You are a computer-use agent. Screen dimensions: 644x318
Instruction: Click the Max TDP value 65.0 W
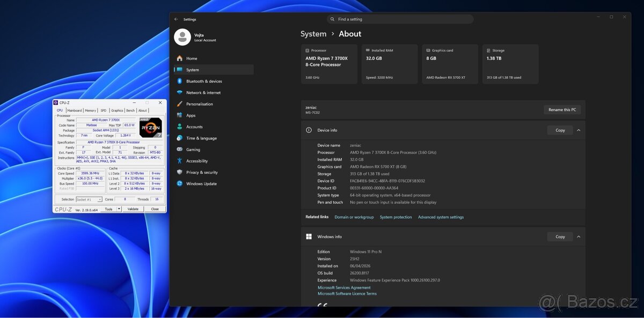(129, 125)
